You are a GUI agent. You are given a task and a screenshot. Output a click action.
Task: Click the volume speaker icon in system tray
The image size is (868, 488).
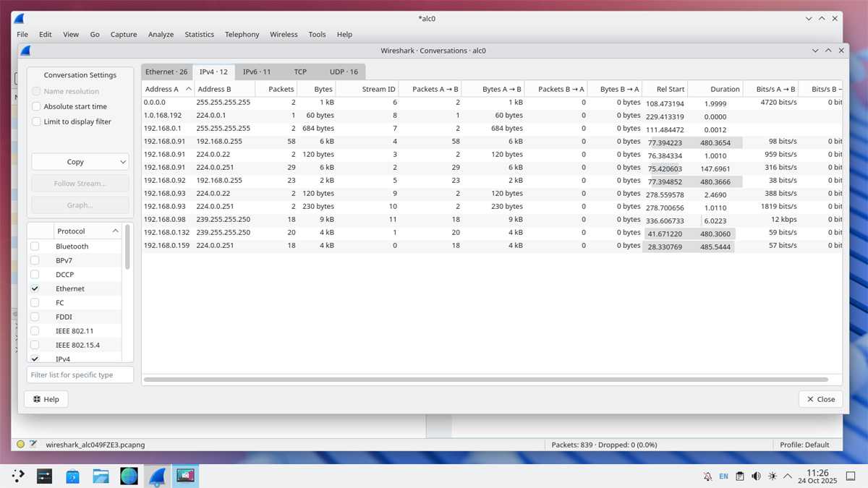click(x=756, y=476)
